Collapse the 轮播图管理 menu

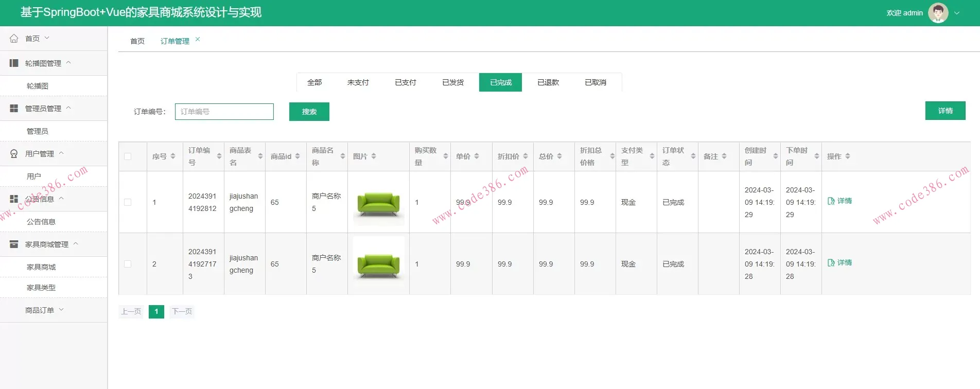(x=54, y=63)
